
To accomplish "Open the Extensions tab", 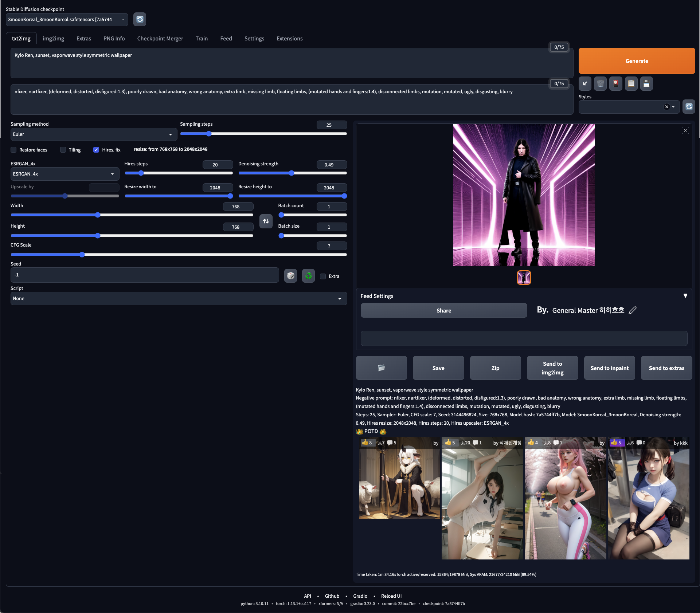I will (289, 39).
